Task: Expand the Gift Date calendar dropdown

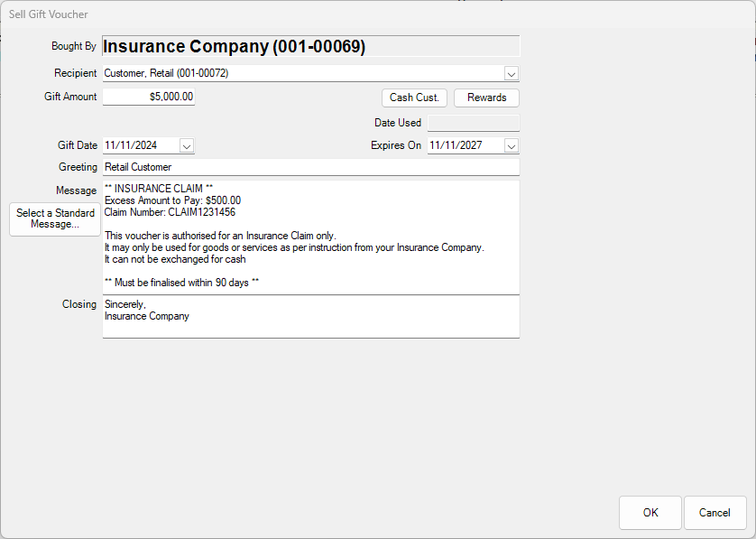Action: (x=187, y=145)
